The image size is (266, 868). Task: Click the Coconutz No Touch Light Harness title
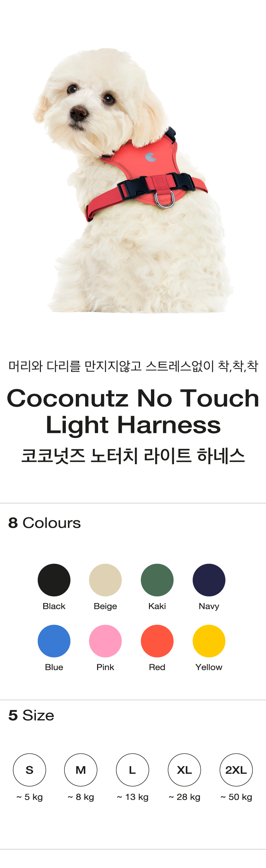pos(133,411)
